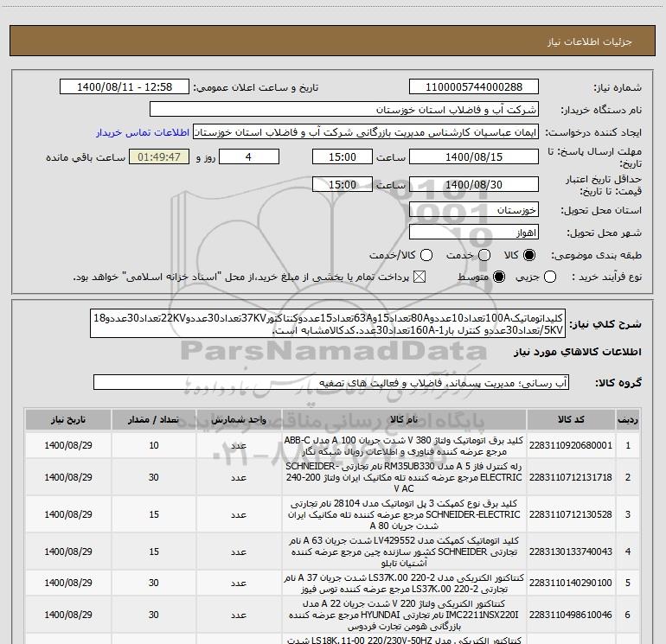
Task: Click quantity 10 in row 1
Action: pos(154,445)
